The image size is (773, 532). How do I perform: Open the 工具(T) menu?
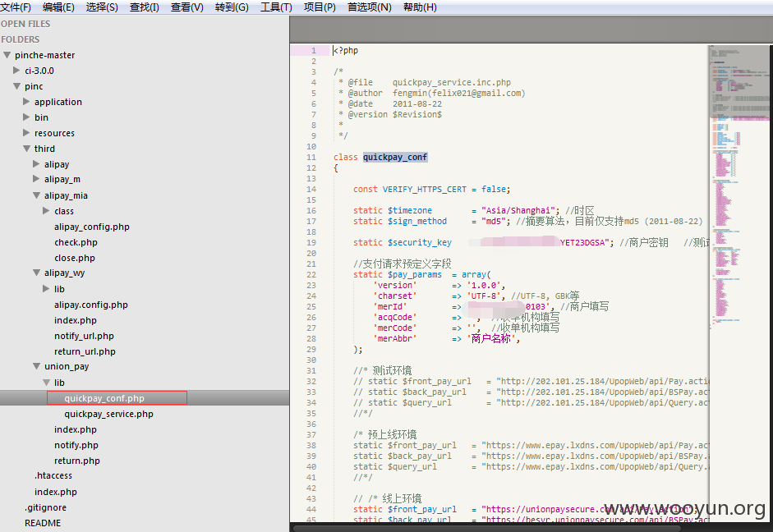276,7
